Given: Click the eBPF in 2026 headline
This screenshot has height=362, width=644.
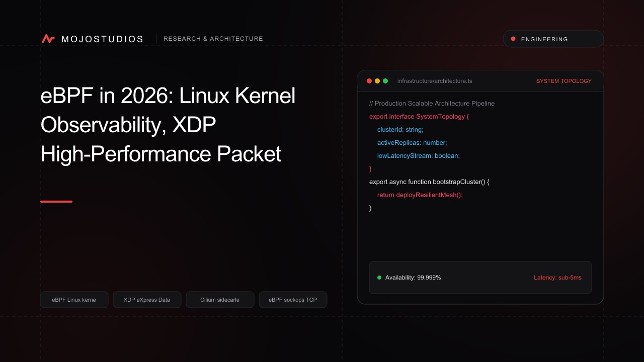Looking at the screenshot, I should click(x=168, y=125).
